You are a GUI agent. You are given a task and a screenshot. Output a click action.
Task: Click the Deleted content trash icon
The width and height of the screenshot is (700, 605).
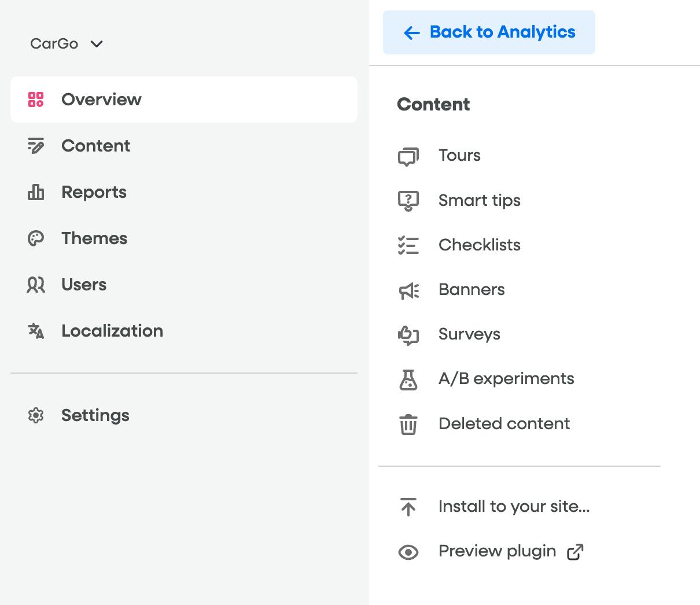[x=408, y=424]
